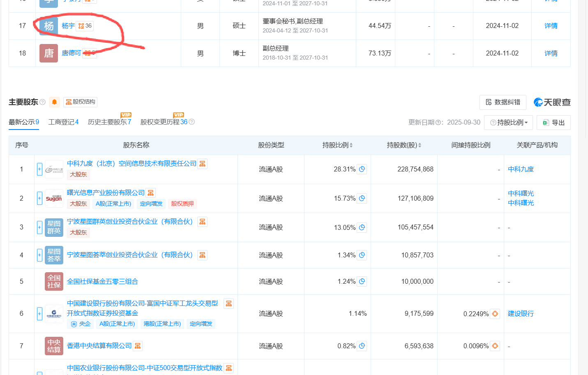Export the shareholder list with 导出
Viewport: 588px width, 375px height.
coord(553,123)
